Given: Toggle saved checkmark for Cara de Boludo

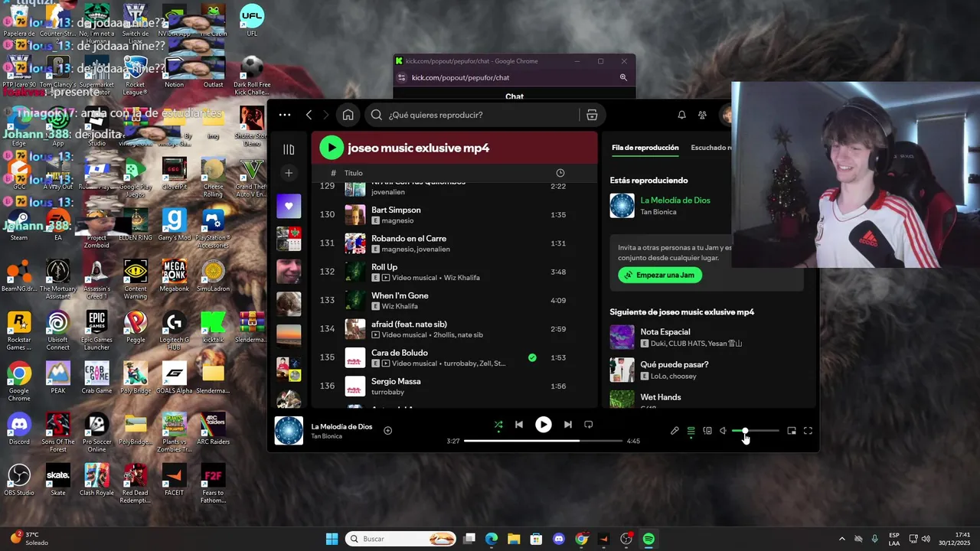Looking at the screenshot, I should pos(532,357).
